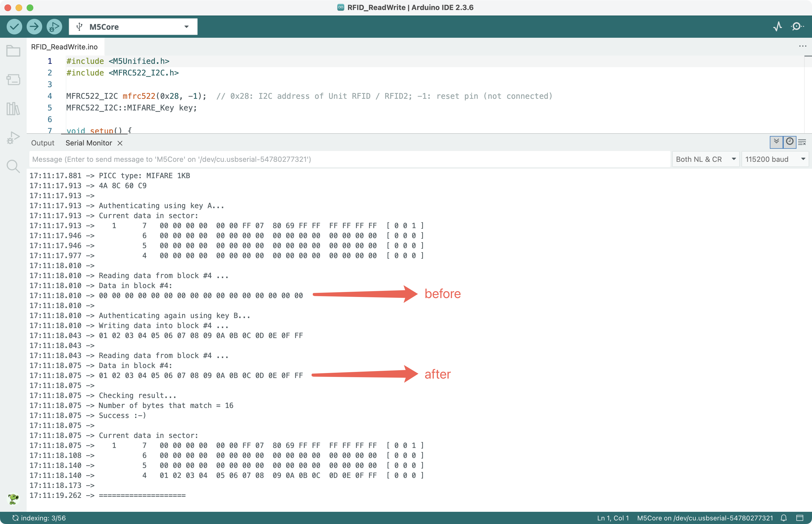Viewport: 812px width, 524px height.
Task: Click the Ln 1, Col 1 status indicator
Action: click(613, 518)
